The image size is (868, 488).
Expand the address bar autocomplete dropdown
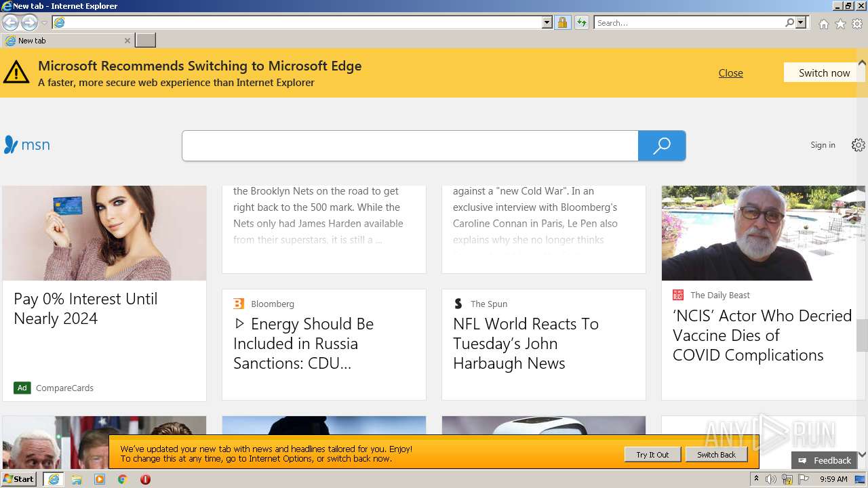pos(547,22)
